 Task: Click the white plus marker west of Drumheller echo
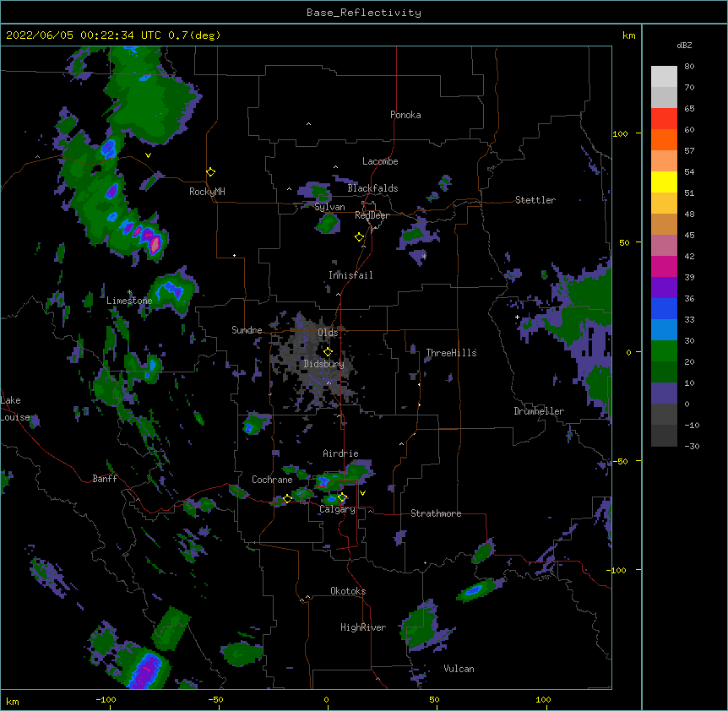coord(517,317)
